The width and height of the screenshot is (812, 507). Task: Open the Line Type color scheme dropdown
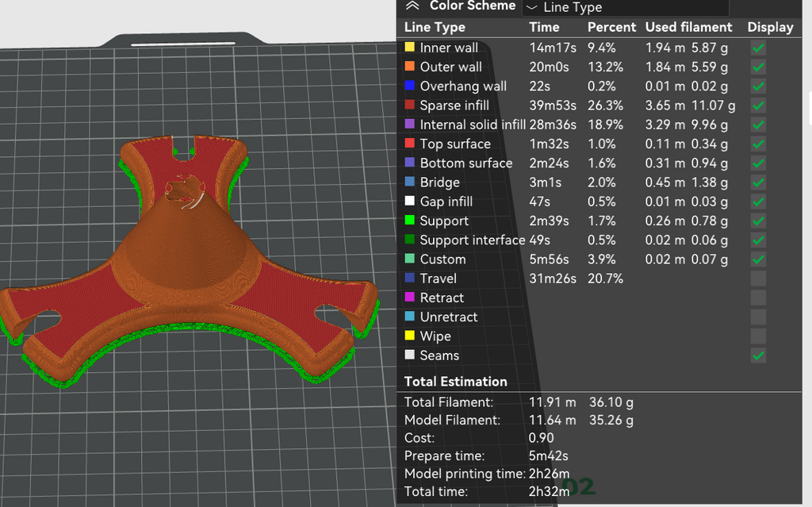[x=626, y=7]
